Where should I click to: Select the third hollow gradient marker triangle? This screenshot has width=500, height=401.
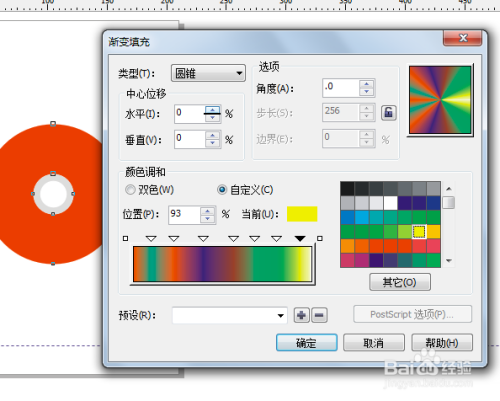pos(203,238)
